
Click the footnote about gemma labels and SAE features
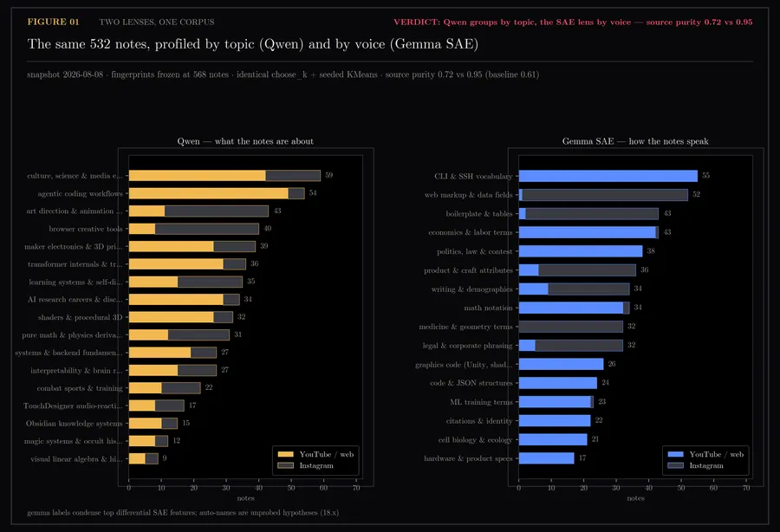click(x=183, y=513)
